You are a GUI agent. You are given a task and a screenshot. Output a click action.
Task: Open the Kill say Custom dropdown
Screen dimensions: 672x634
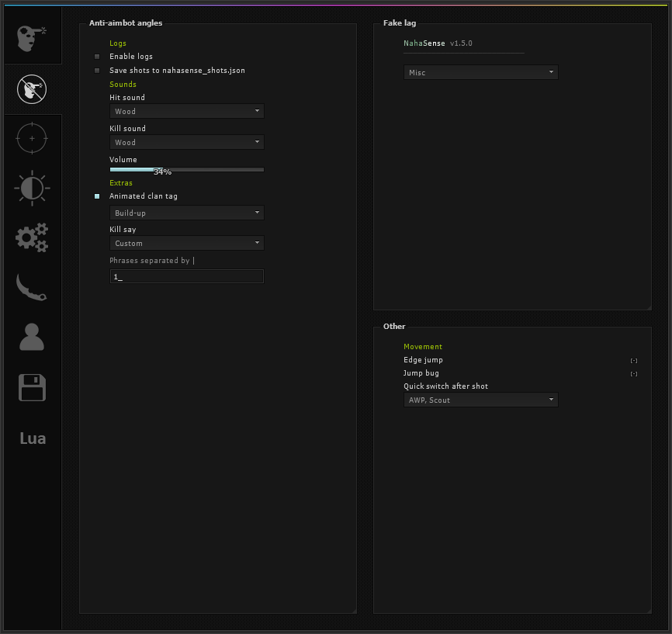[x=187, y=243]
